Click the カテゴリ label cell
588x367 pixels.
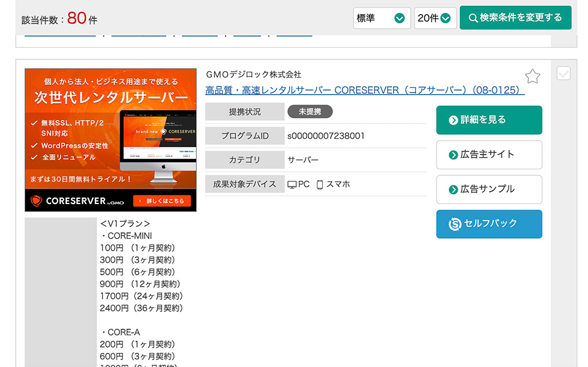coord(245,160)
